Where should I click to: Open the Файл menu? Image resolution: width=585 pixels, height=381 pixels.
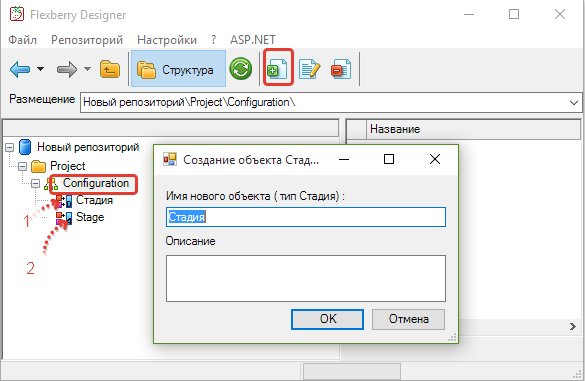tap(23, 40)
